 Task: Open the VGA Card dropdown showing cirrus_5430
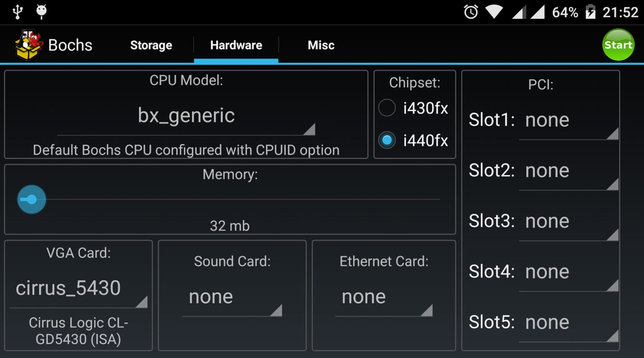point(78,288)
